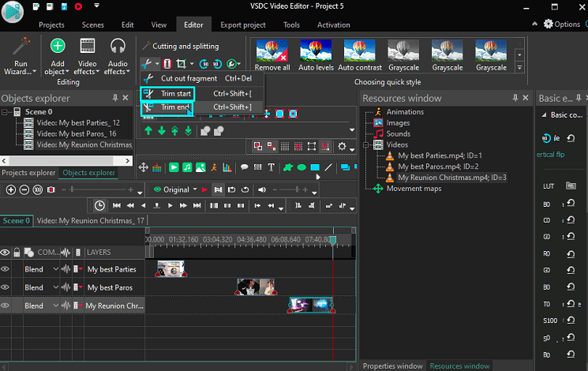Apply the Auto levels quick style
The image size is (588, 371).
pos(316,55)
